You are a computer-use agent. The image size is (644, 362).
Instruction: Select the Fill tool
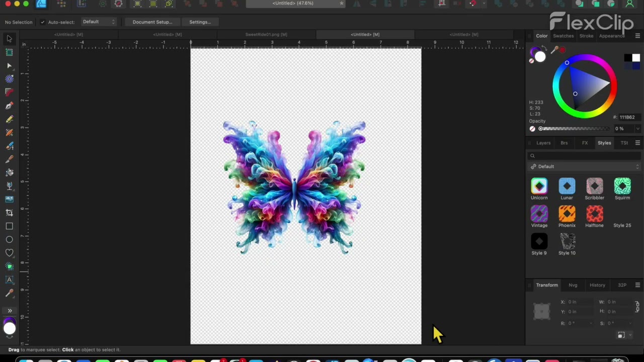tap(9, 172)
